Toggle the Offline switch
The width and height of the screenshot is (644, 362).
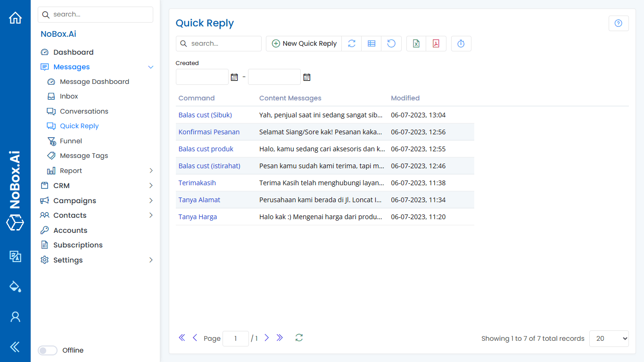pyautogui.click(x=47, y=350)
